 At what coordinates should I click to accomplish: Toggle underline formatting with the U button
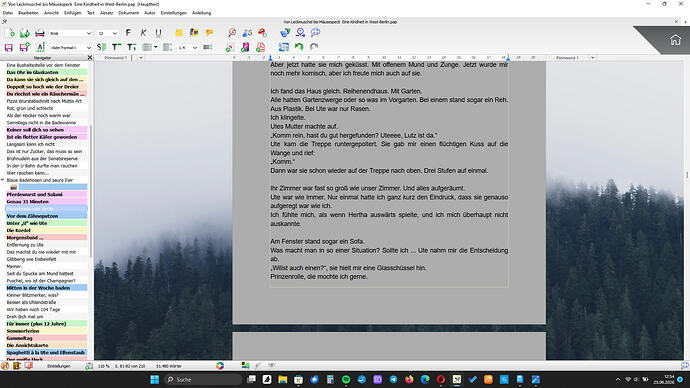pos(158,33)
